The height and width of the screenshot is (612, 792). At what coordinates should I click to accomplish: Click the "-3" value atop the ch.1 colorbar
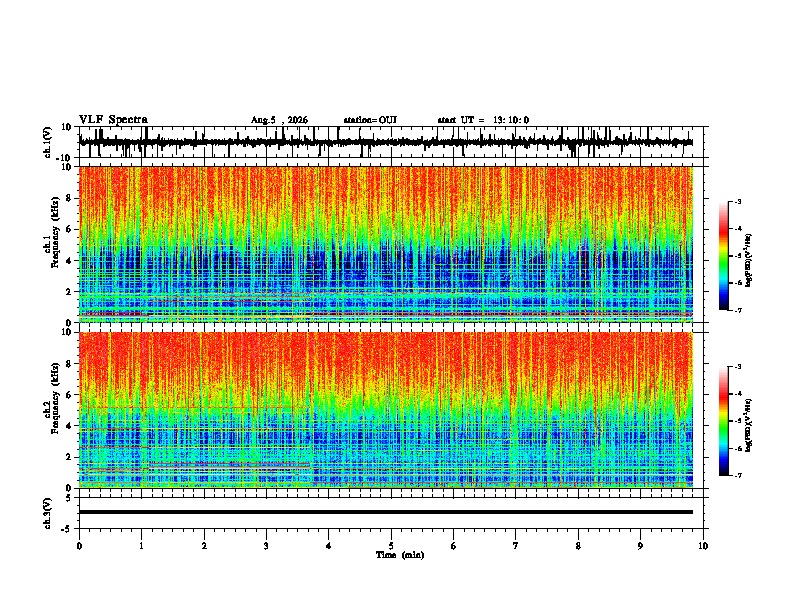[737, 201]
